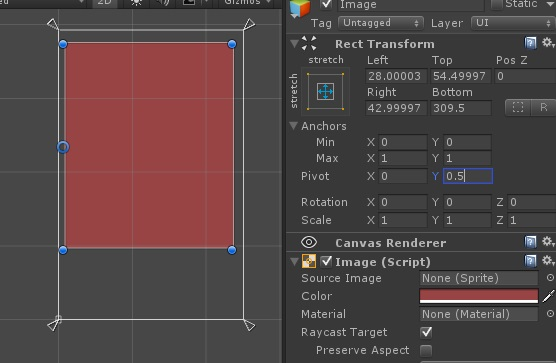Click the GameObject cube icon
Screen dimensions: 556x363
click(300, 9)
